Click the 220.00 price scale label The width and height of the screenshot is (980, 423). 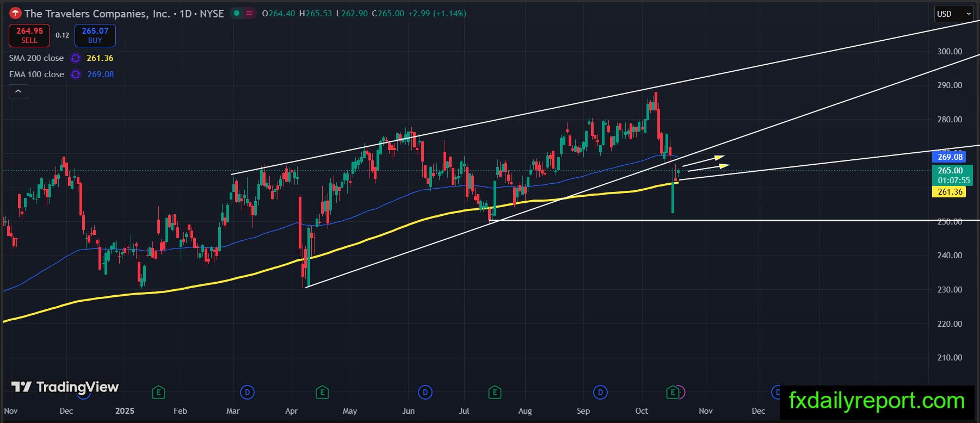[x=950, y=324]
